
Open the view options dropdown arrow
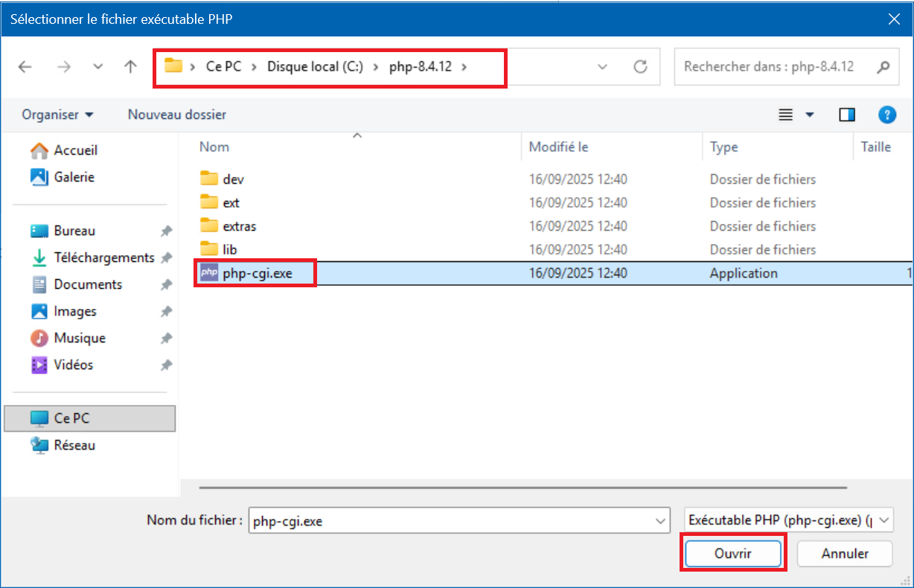point(810,115)
